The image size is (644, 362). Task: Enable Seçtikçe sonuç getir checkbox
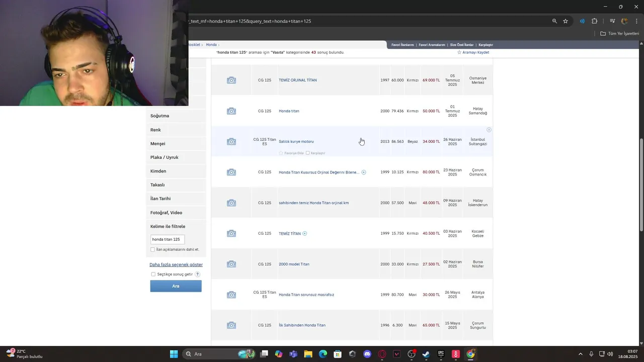tap(153, 274)
